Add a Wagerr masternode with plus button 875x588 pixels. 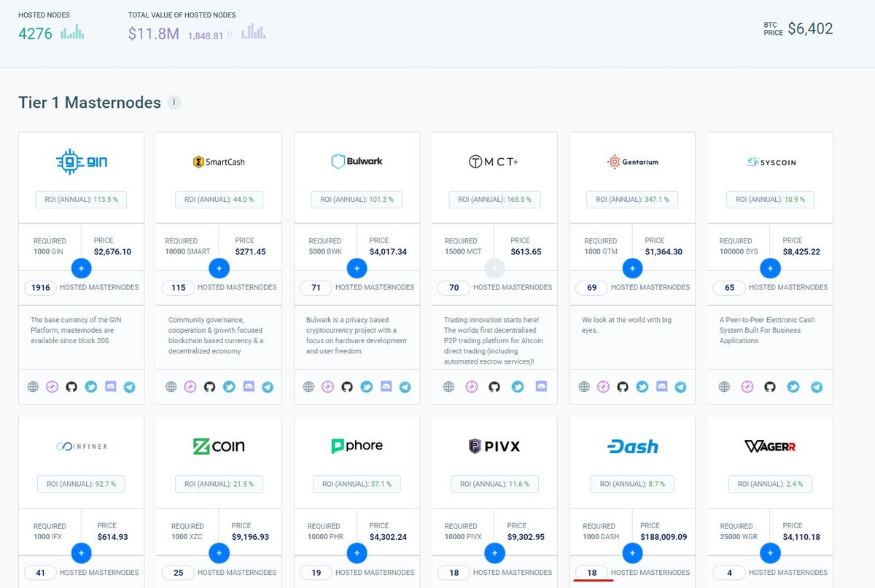pos(770,554)
